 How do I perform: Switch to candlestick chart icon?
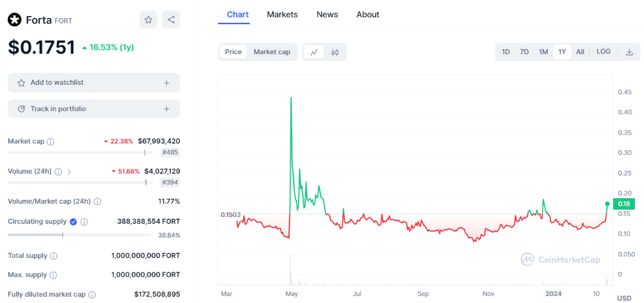(x=335, y=52)
